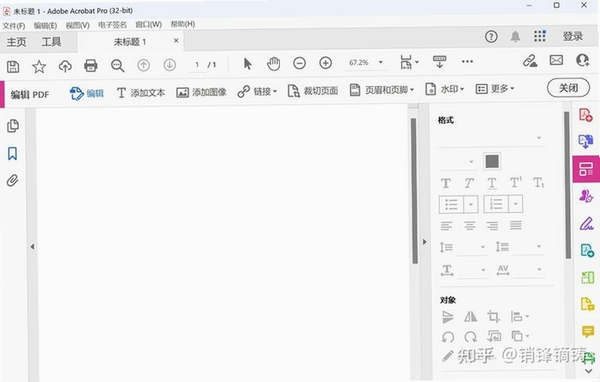
Task: Activate the Hand pan tool
Action: (274, 64)
